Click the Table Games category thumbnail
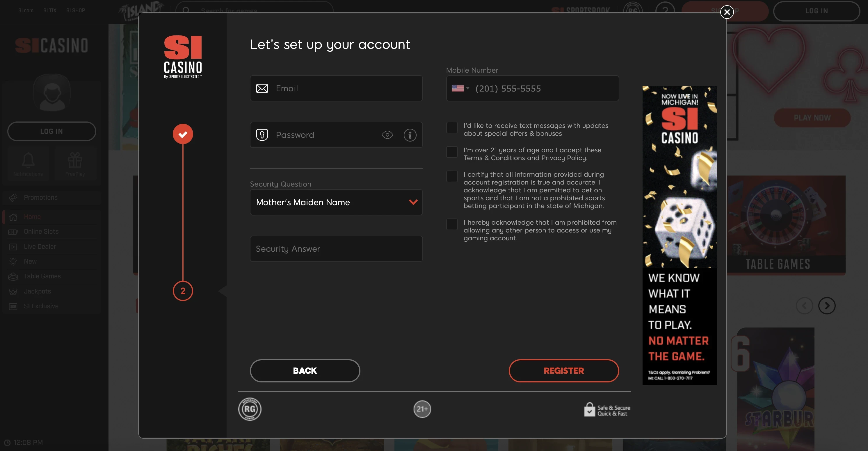The height and width of the screenshot is (451, 868). pos(786,225)
